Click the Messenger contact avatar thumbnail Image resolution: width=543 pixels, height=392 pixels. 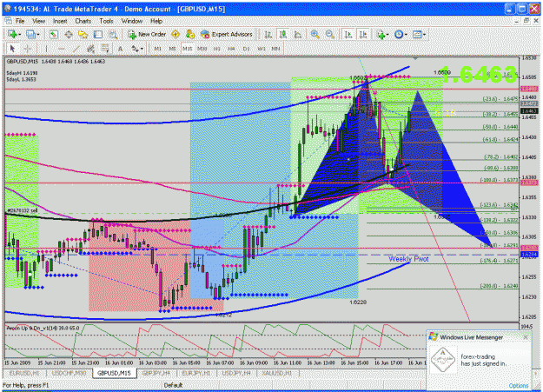point(442,360)
